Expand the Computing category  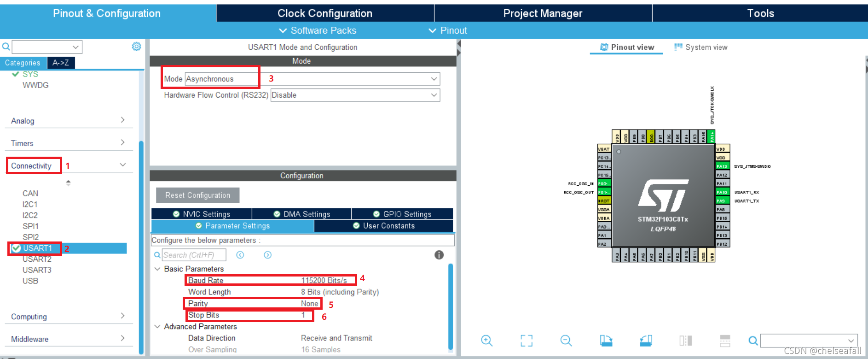pyautogui.click(x=122, y=316)
